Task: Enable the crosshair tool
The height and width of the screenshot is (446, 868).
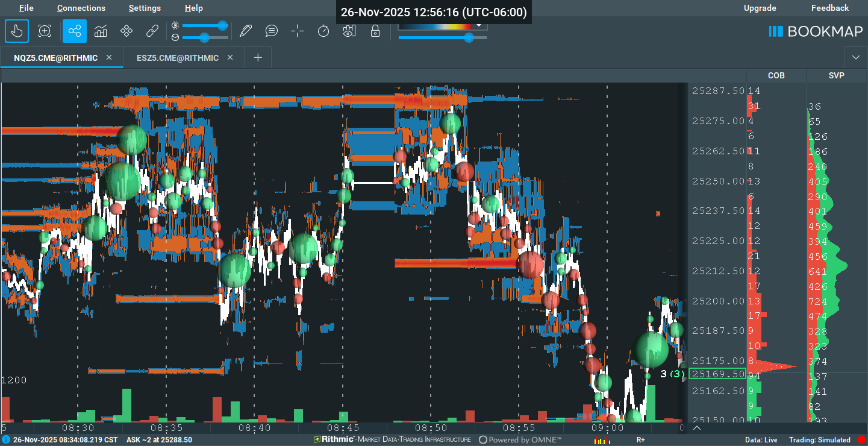Action: 298,31
